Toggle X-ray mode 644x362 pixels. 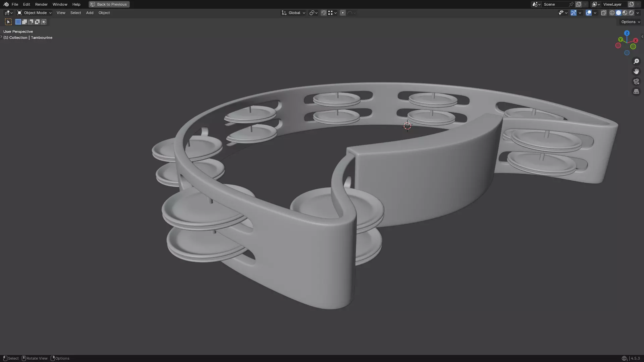604,13
